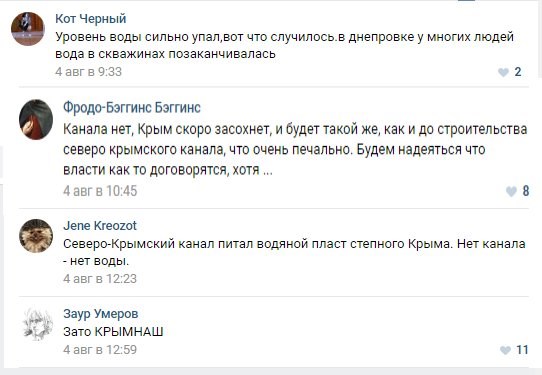
Task: Open the comment timestamp 4 авг в 12:23
Action: pyautogui.click(x=100, y=279)
